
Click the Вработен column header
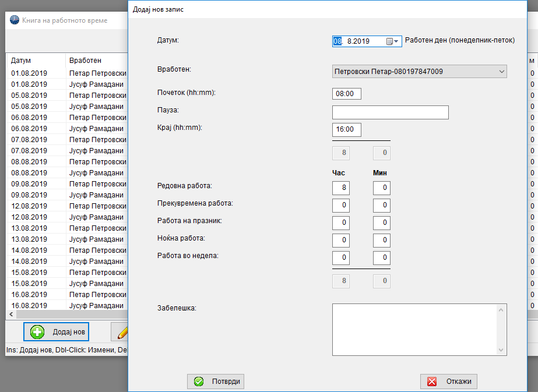[x=93, y=61]
